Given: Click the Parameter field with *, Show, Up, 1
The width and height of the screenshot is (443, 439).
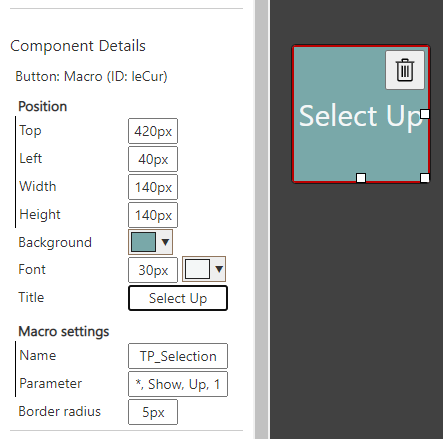Looking at the screenshot, I should point(178,384).
